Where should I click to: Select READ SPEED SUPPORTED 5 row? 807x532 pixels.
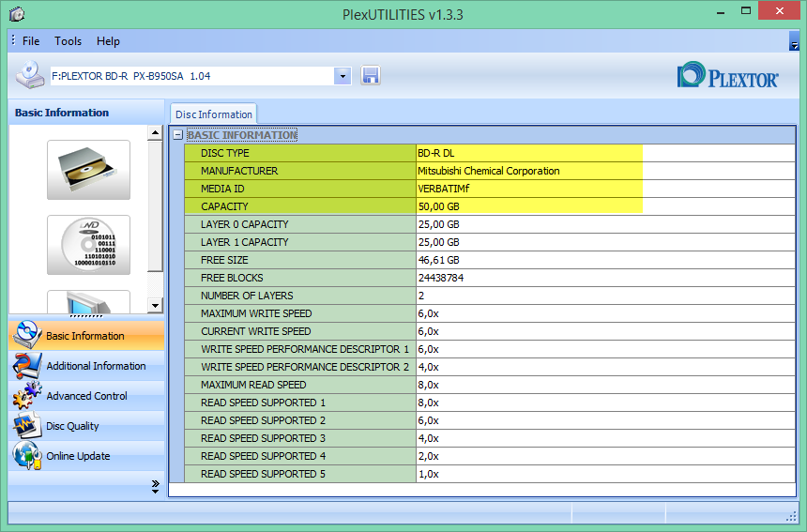(490, 474)
